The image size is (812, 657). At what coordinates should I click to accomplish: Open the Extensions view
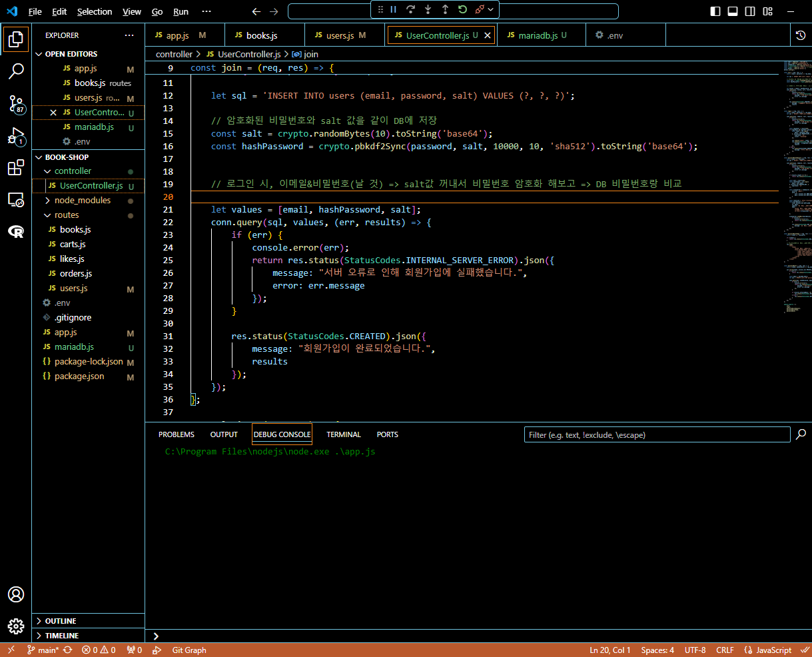pyautogui.click(x=16, y=168)
